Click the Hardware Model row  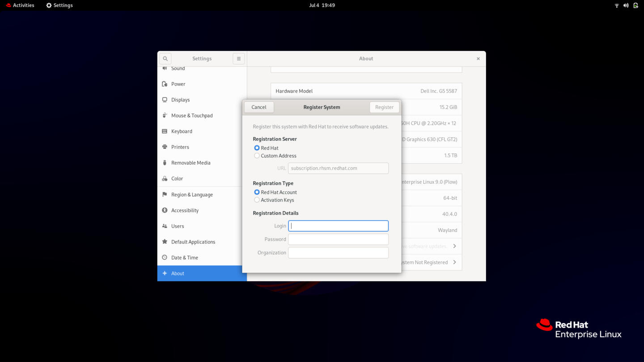pos(366,91)
